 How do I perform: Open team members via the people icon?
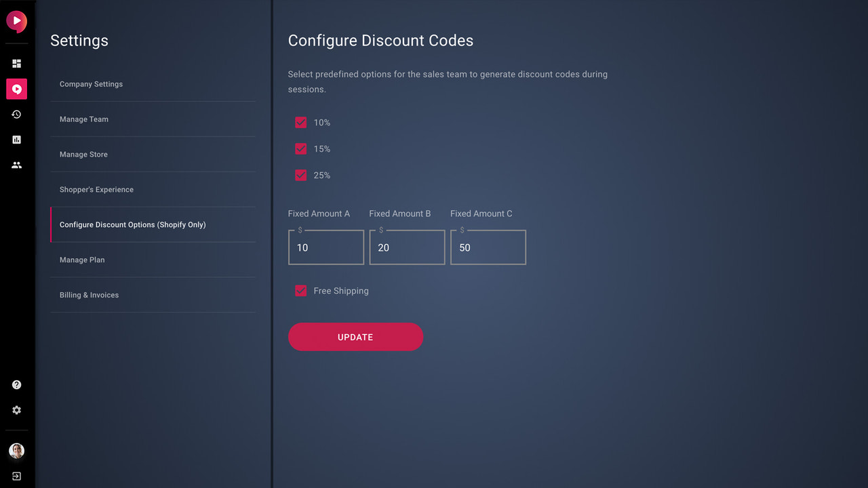[16, 165]
